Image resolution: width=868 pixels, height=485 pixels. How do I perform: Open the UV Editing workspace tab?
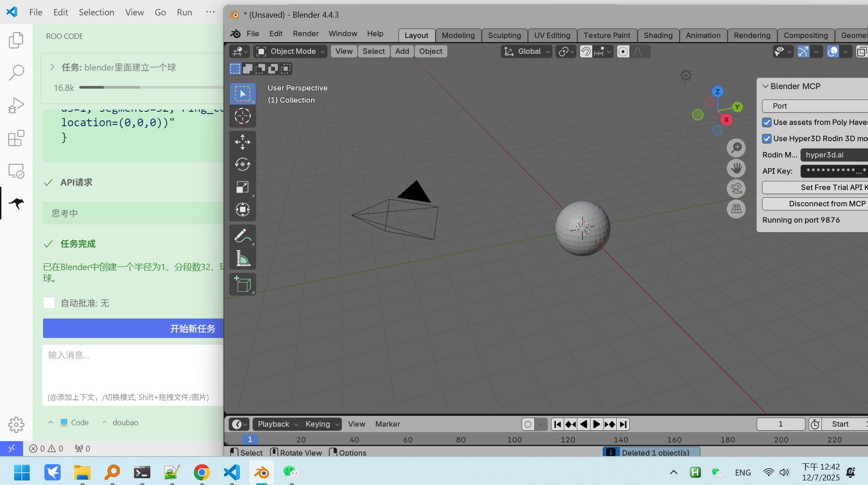(x=552, y=35)
